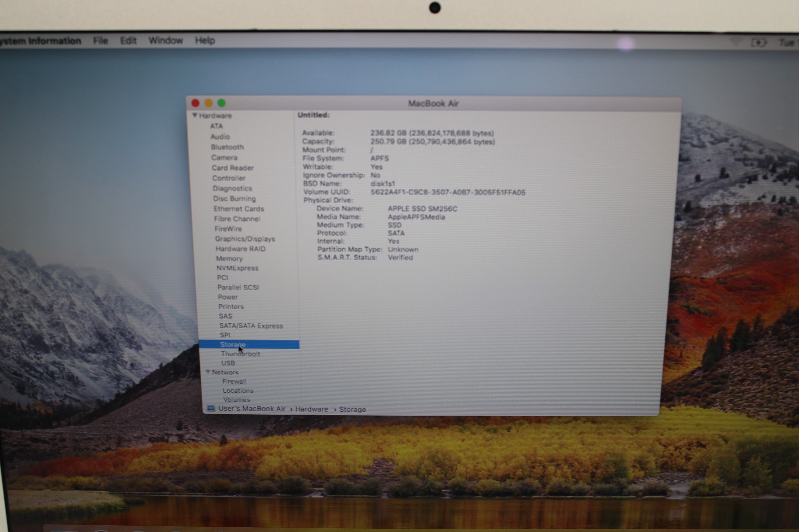Click the Writable value Yes
799x532 pixels.
pos(377,167)
